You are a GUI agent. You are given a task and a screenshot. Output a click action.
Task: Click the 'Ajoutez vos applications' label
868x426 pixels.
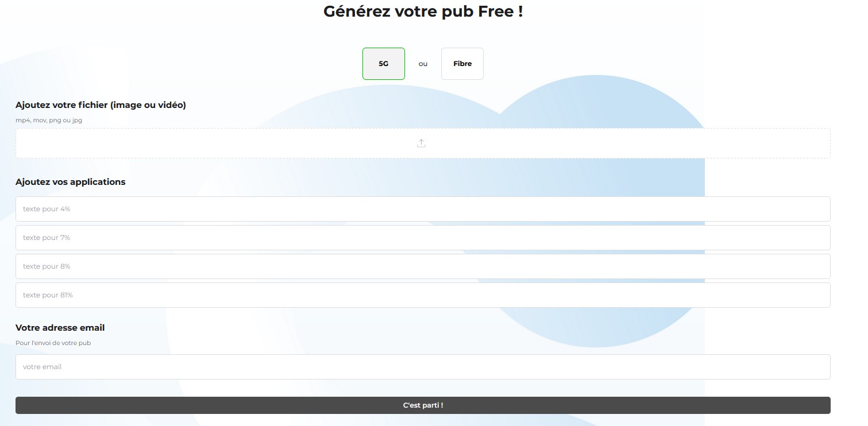(x=70, y=182)
